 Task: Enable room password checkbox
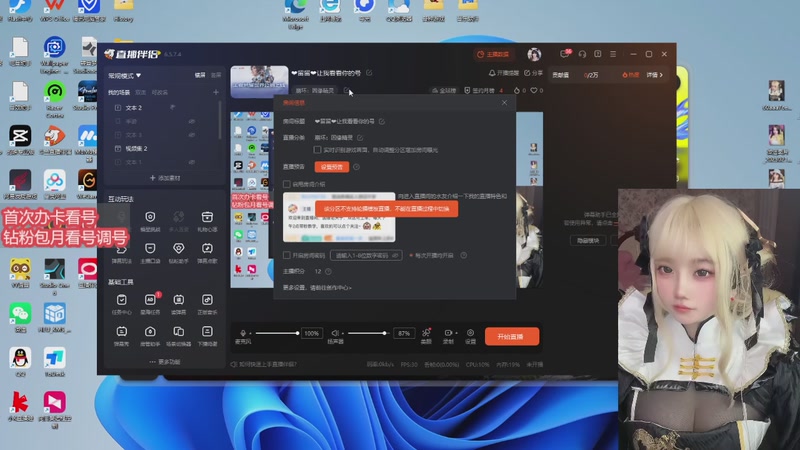(x=287, y=255)
